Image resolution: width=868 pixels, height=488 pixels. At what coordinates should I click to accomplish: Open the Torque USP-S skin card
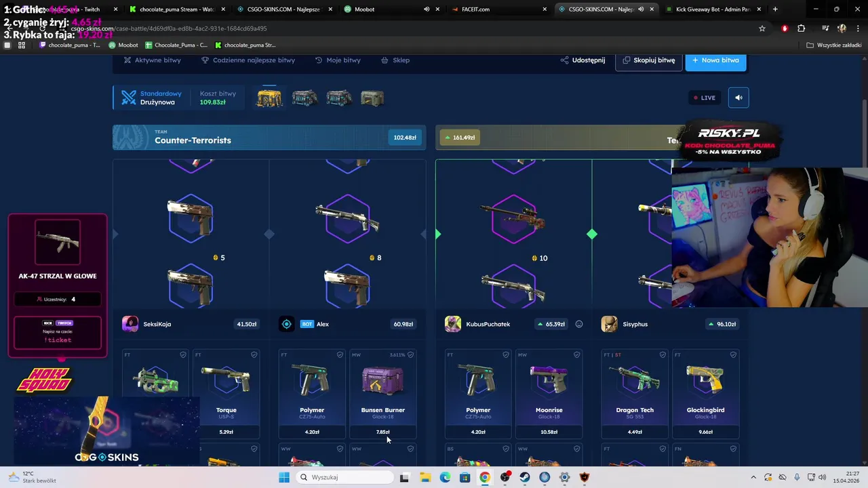[x=226, y=393]
